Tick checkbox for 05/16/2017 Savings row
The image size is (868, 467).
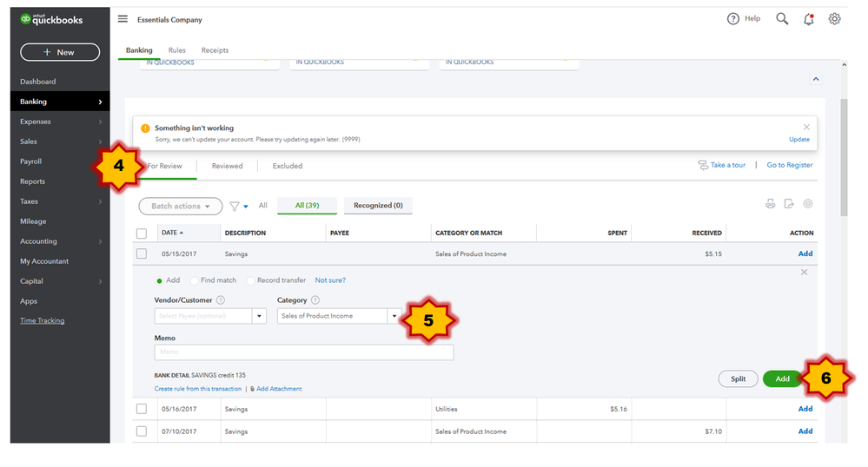142,409
